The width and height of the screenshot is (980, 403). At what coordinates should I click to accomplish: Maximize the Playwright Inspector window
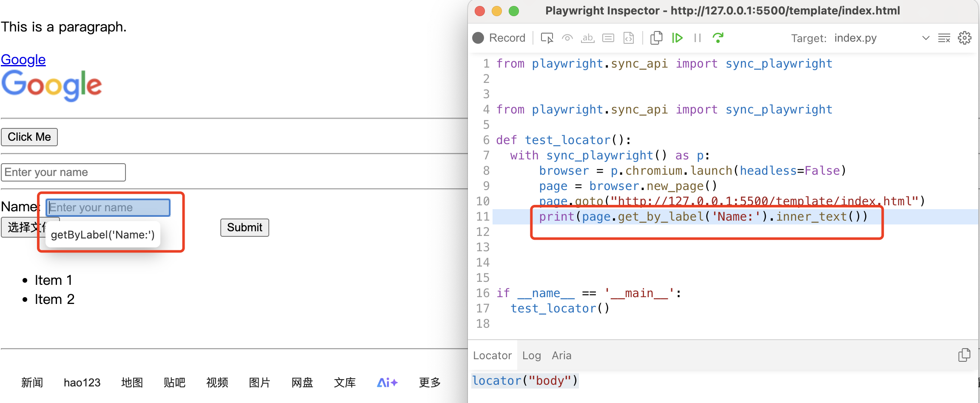514,11
